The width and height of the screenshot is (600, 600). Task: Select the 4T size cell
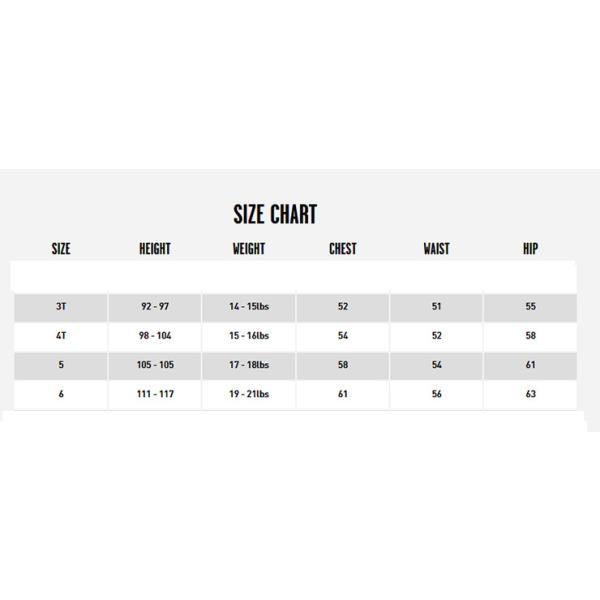click(61, 336)
